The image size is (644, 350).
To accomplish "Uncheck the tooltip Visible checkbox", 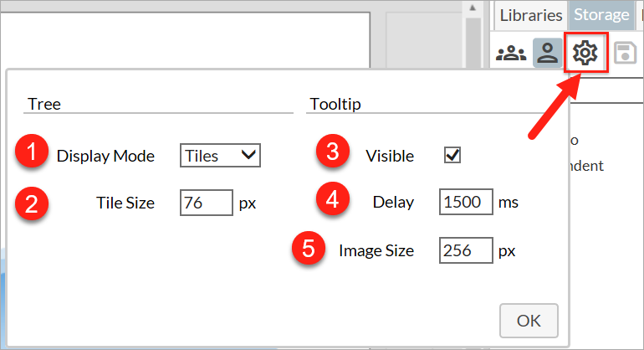I will pyautogui.click(x=453, y=155).
